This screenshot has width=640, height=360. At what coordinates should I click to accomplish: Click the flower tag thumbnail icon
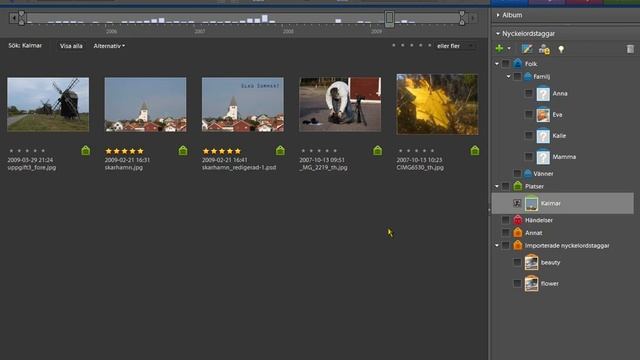(531, 284)
